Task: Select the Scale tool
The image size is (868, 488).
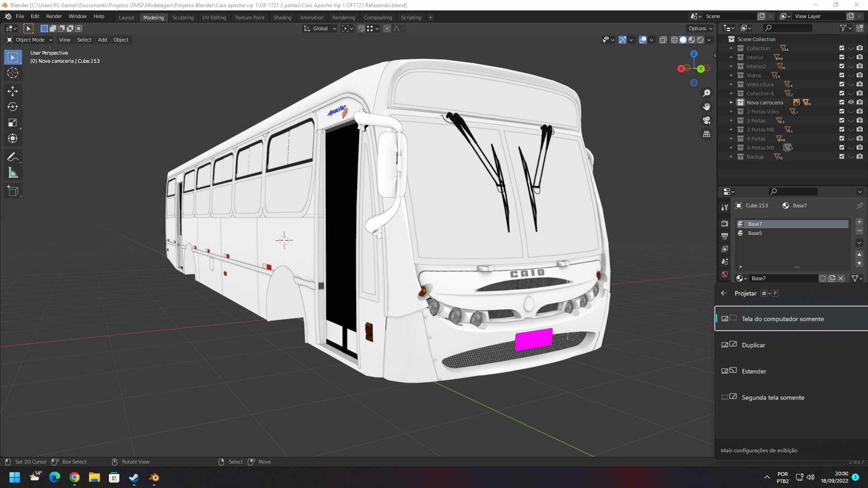Action: (x=13, y=123)
